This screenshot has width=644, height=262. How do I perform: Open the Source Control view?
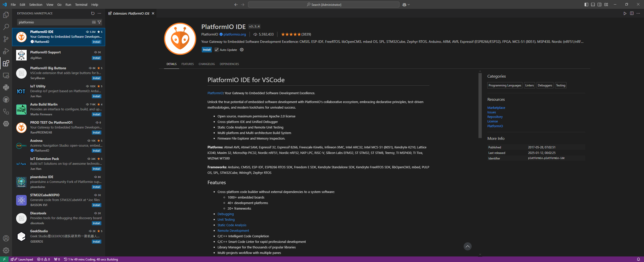point(6,39)
